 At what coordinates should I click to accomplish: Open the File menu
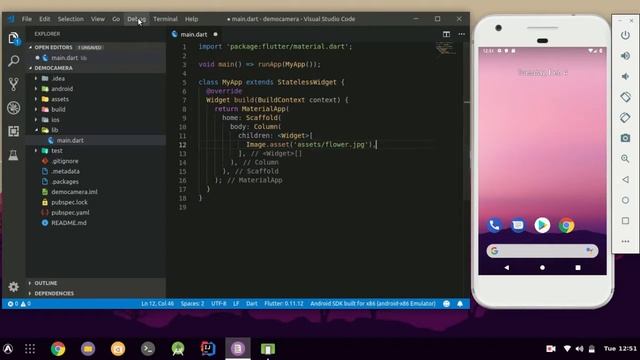(x=27, y=19)
